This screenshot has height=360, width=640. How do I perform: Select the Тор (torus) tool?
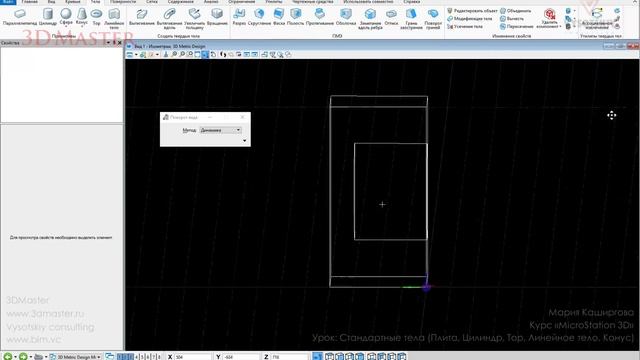click(96, 17)
